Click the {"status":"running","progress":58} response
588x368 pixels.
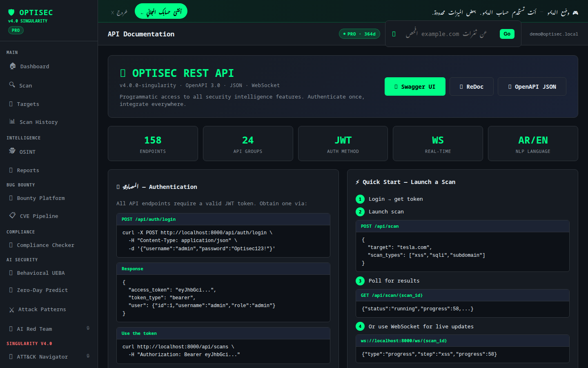(418, 309)
